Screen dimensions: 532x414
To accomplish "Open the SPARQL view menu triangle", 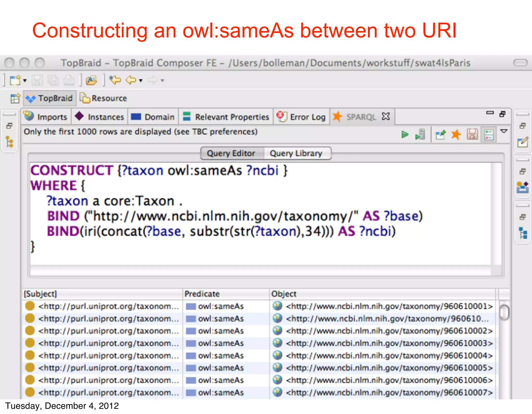I will click(x=504, y=131).
